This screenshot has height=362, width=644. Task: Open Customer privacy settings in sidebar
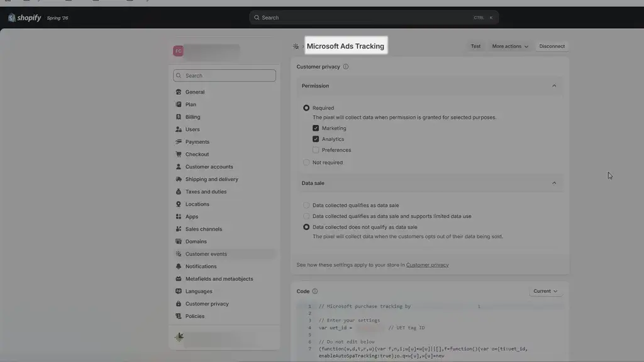225,304
